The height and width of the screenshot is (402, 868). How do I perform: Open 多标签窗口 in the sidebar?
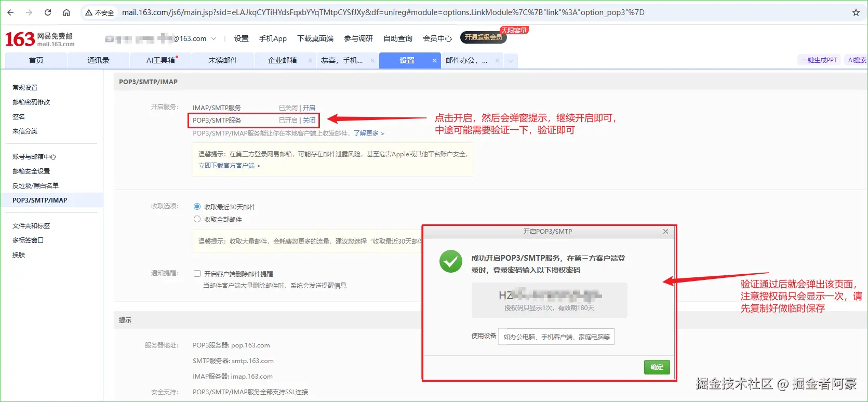coord(28,240)
